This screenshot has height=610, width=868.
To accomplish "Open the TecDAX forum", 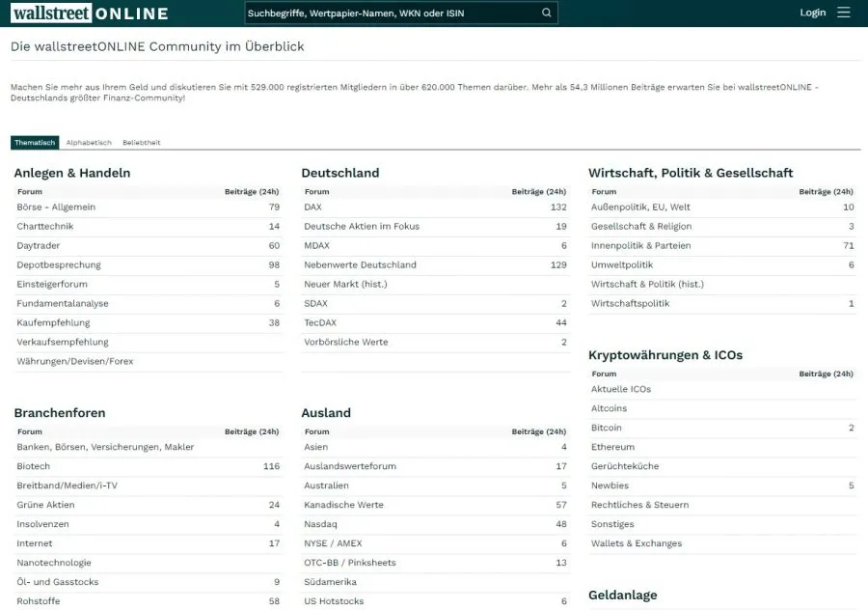I will (320, 323).
